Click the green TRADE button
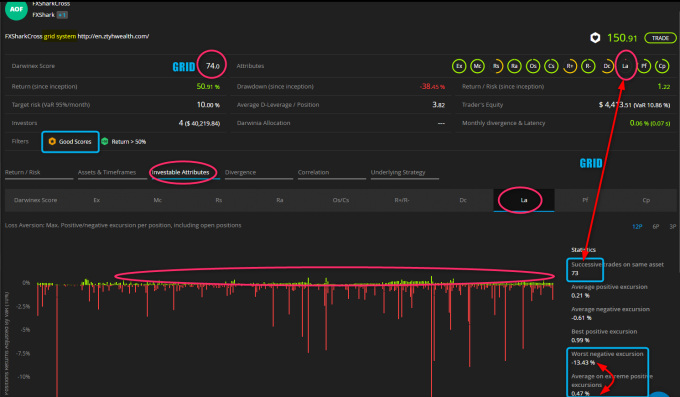This screenshot has width=680, height=397. [660, 38]
